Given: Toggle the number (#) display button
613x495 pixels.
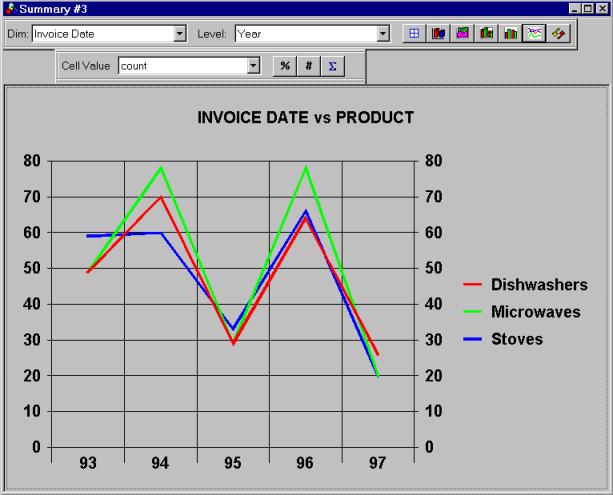Looking at the screenshot, I should (309, 66).
